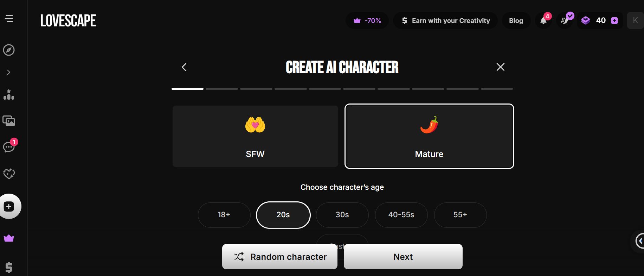Open the hamburger menu
Viewport: 644px width, 276px height.
pos(9,19)
